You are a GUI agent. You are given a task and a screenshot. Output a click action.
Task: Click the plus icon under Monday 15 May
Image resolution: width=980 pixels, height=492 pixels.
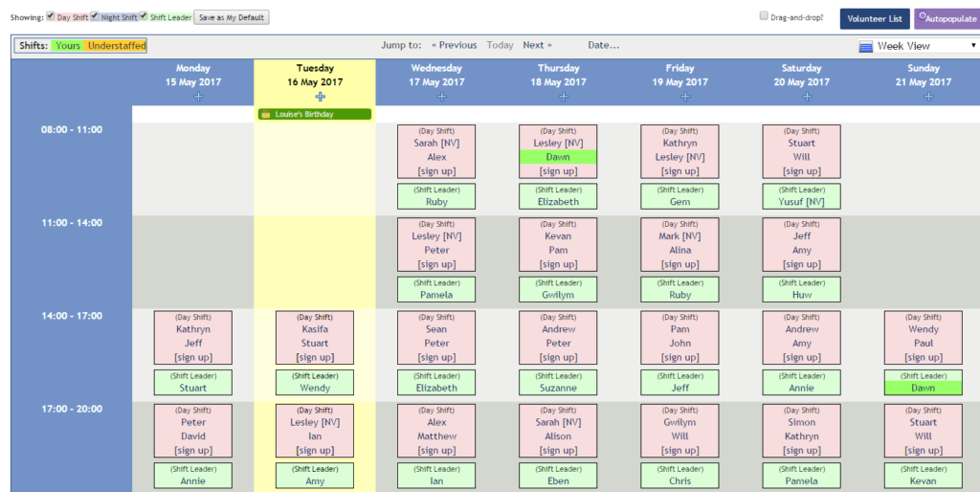pyautogui.click(x=198, y=97)
